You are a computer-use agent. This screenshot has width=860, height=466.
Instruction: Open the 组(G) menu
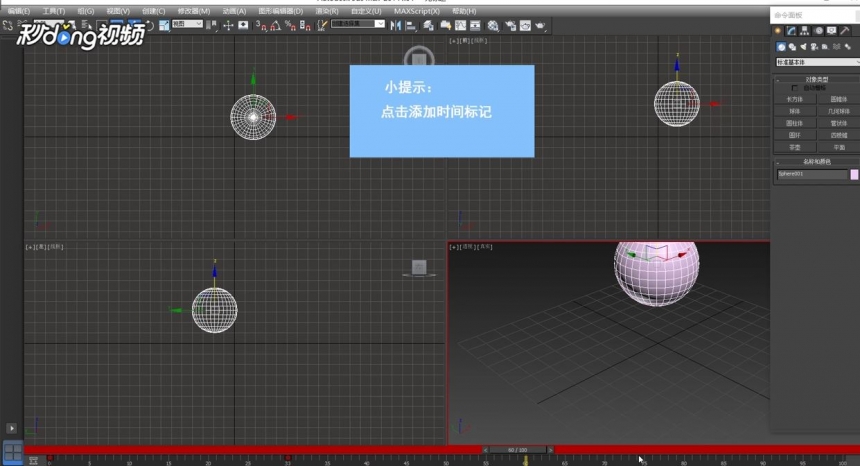pos(86,11)
